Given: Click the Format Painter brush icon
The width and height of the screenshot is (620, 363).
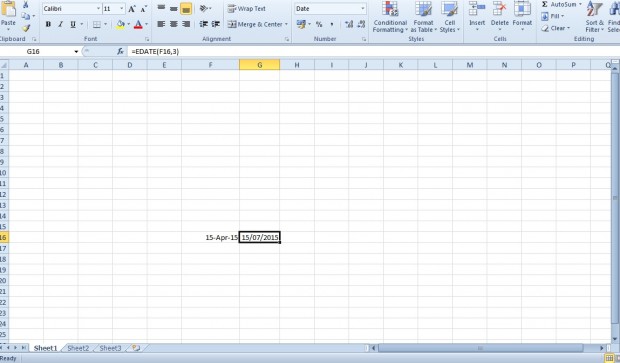Looking at the screenshot, I should pos(26,28).
